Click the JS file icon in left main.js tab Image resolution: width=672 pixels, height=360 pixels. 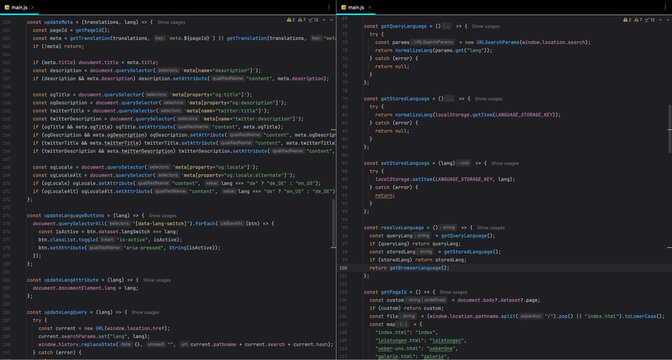7,7
